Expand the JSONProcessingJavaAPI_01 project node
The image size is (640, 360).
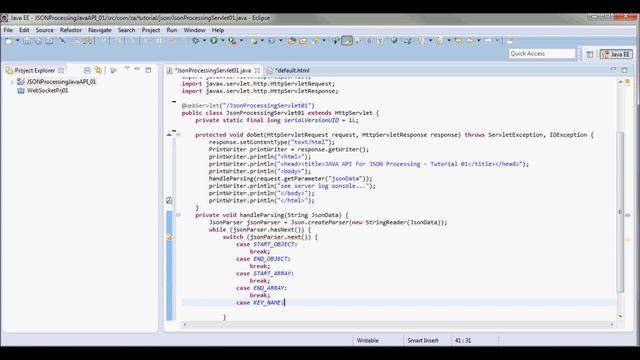tap(12, 82)
